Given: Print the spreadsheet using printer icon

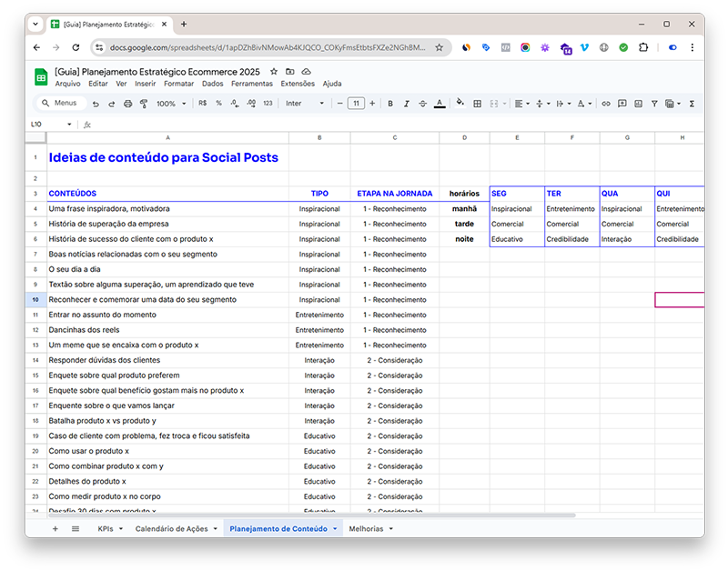Looking at the screenshot, I should point(127,104).
